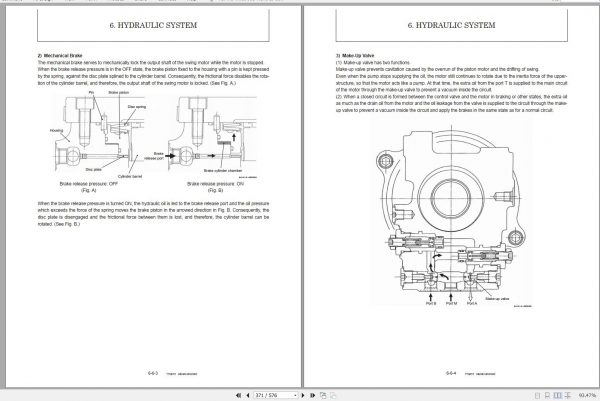Open page number dropdown arrow
This screenshot has width=600, height=401.
(295, 395)
